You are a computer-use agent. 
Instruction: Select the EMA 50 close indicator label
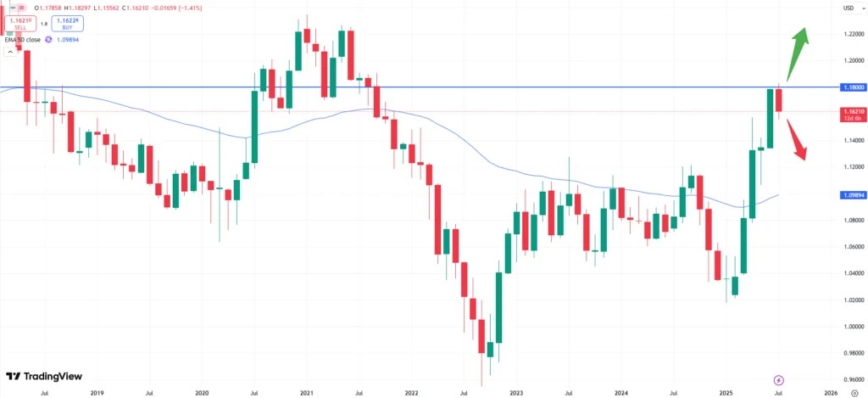(x=23, y=40)
